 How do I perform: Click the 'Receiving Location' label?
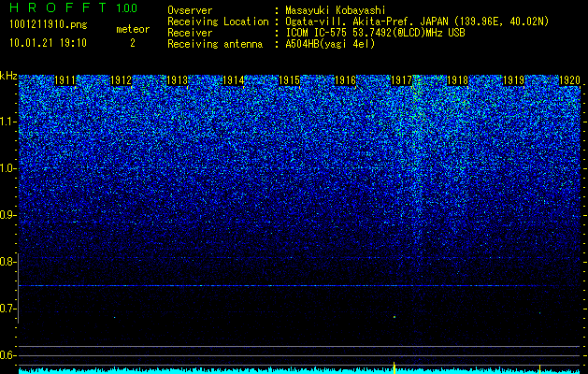click(x=218, y=22)
